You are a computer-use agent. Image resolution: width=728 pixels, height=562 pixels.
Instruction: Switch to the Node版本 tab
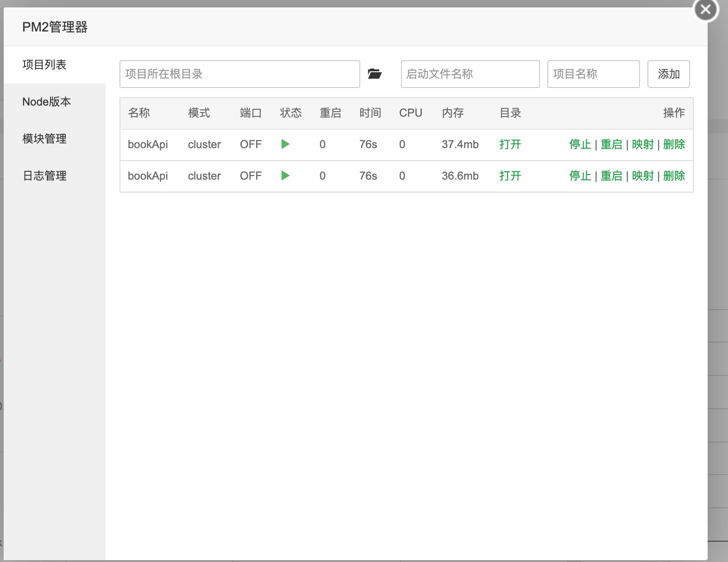tap(46, 102)
